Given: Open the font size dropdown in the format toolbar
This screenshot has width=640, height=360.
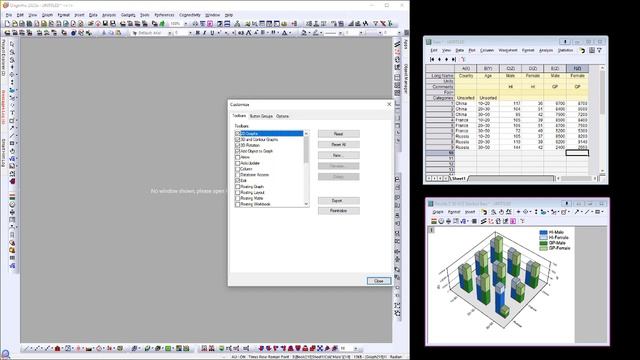Looking at the screenshot, I should (x=190, y=33).
